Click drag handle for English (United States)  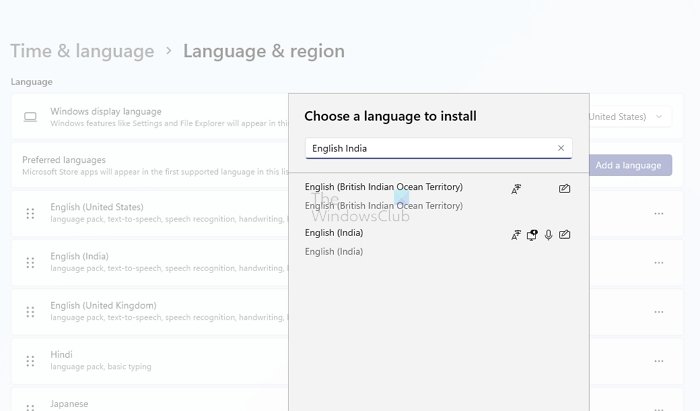tap(30, 213)
